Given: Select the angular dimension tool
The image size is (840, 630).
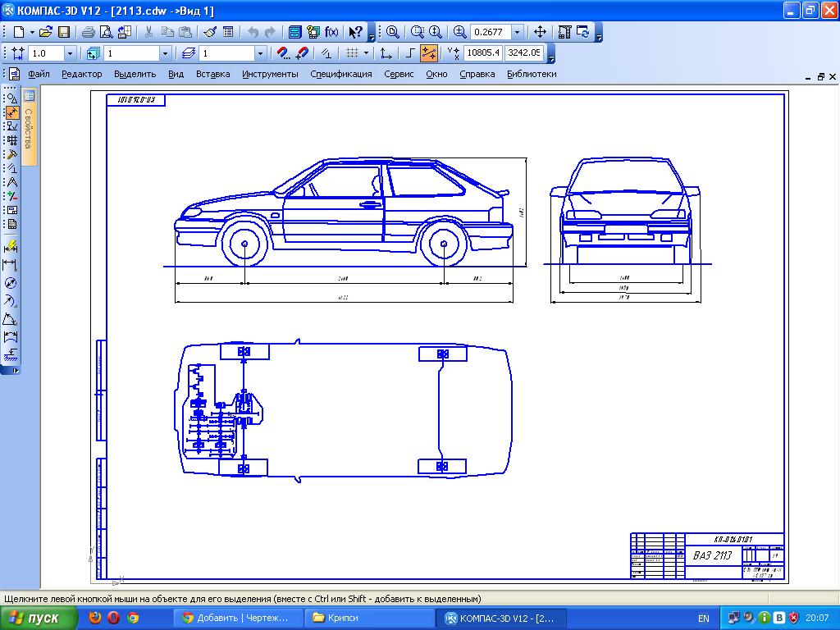Looking at the screenshot, I should pos(11,319).
